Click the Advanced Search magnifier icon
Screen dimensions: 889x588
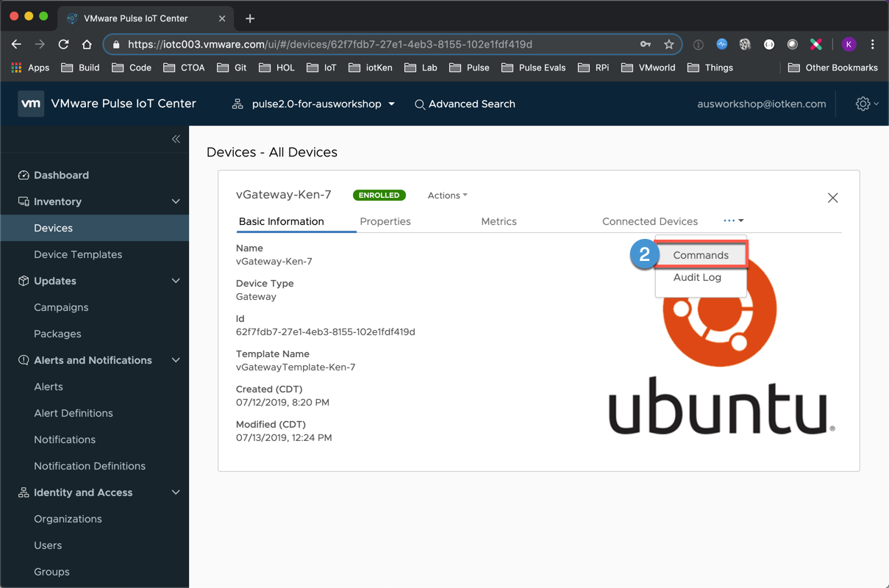420,104
